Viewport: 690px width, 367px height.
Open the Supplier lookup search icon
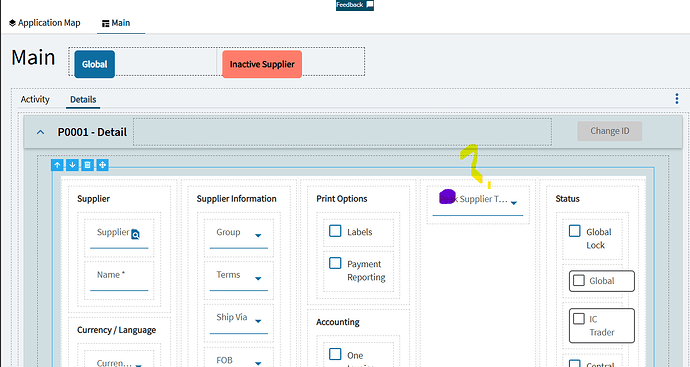pyautogui.click(x=136, y=234)
